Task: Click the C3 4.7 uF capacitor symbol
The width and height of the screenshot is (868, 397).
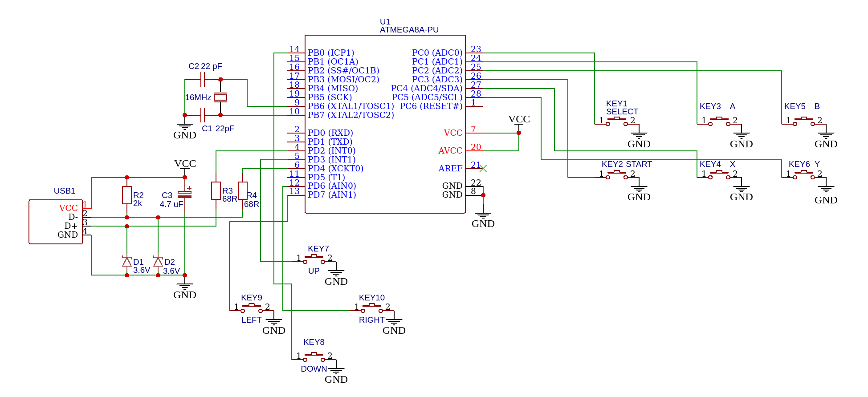Action: pyautogui.click(x=185, y=194)
